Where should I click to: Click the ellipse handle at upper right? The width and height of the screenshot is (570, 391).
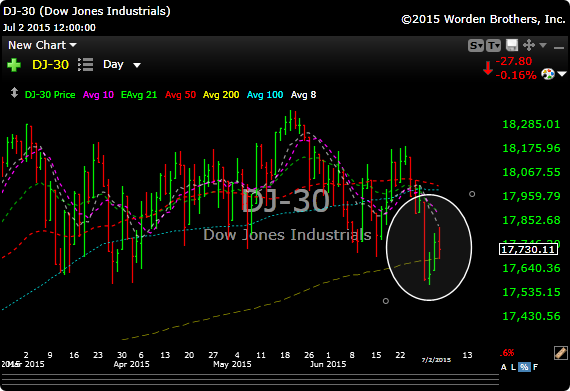(x=472, y=194)
